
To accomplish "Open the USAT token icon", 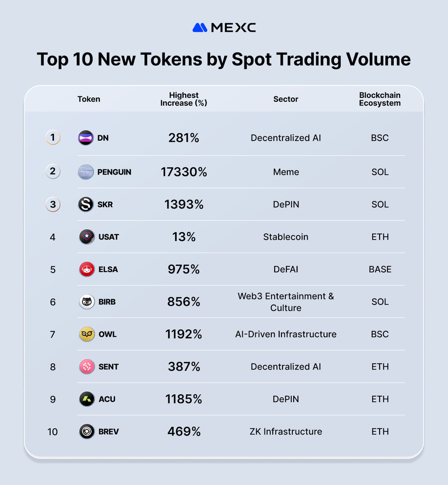I will point(87,237).
